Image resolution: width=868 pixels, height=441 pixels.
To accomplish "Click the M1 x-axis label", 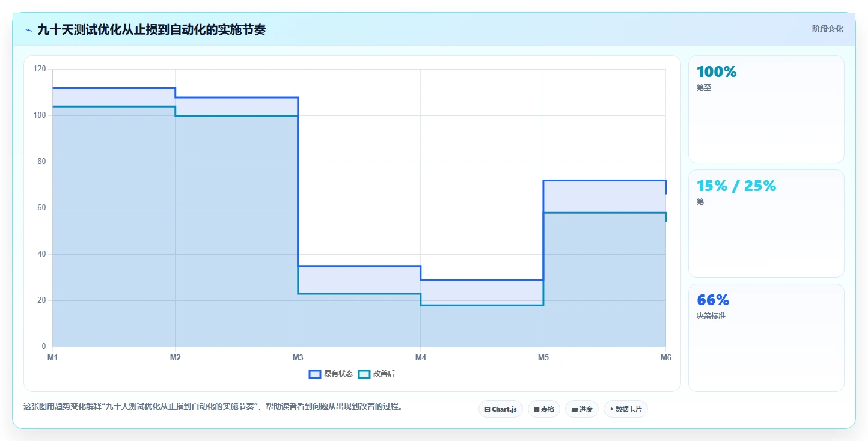I will pos(52,357).
